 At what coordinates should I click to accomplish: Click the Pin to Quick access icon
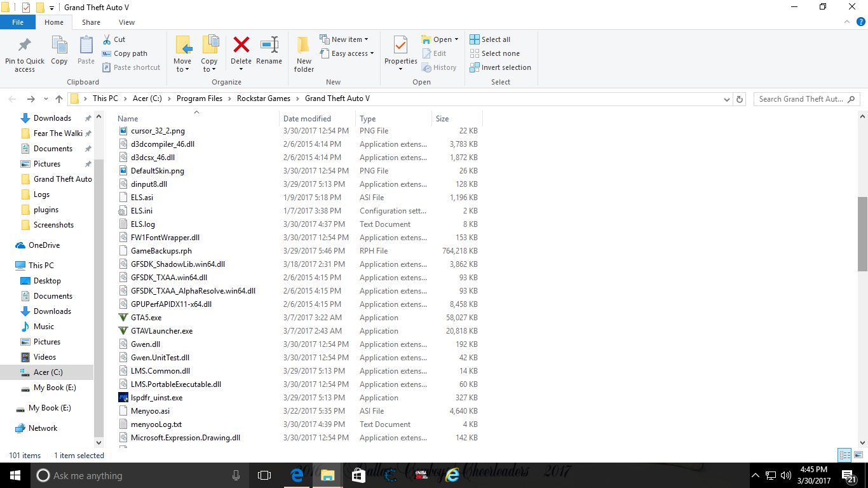coord(25,46)
